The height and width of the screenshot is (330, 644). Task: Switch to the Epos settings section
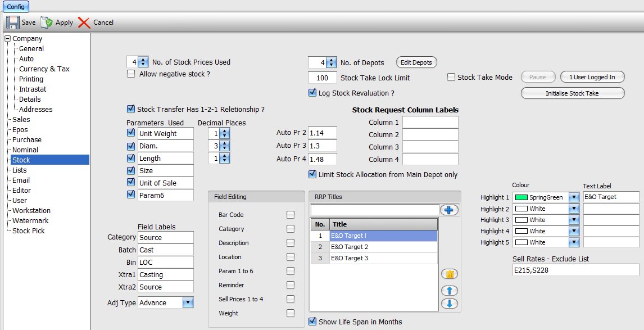[21, 129]
